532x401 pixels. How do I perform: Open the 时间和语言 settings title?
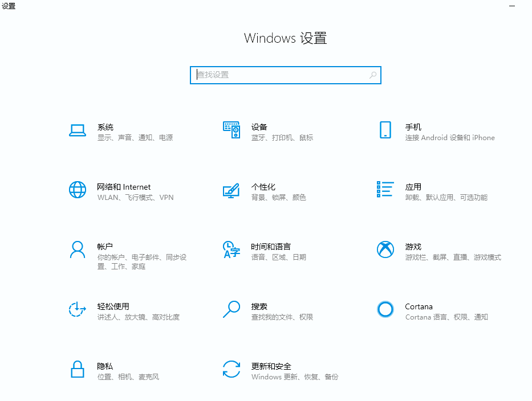271,247
